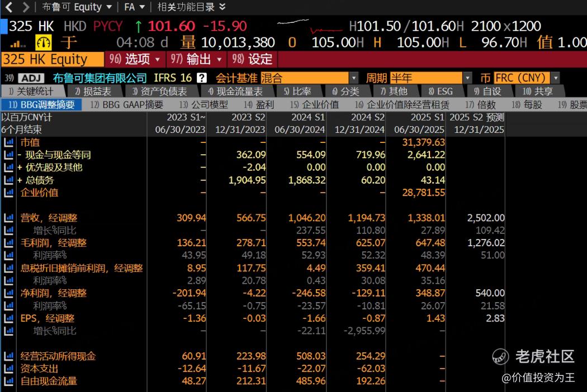Click the 2023 S1~ column header
The width and height of the screenshot is (587, 392).
pos(177,123)
